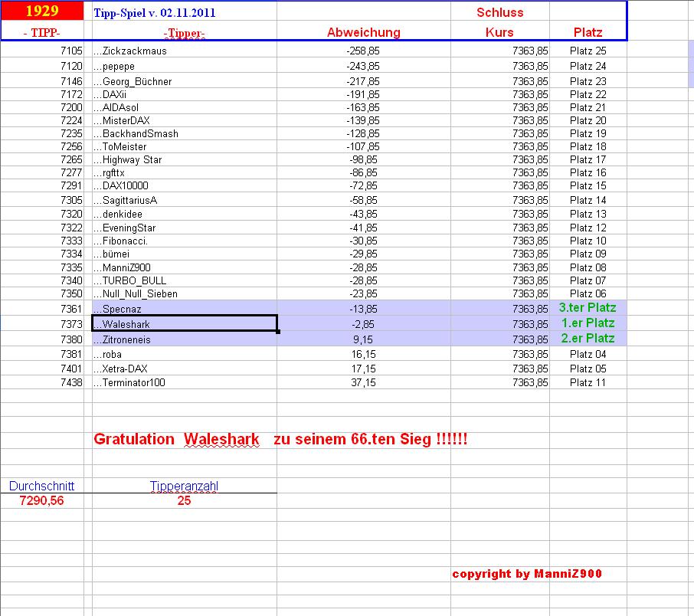This screenshot has height=616, width=694.
Task: Select the Schluss header cell
Action: 499,12
